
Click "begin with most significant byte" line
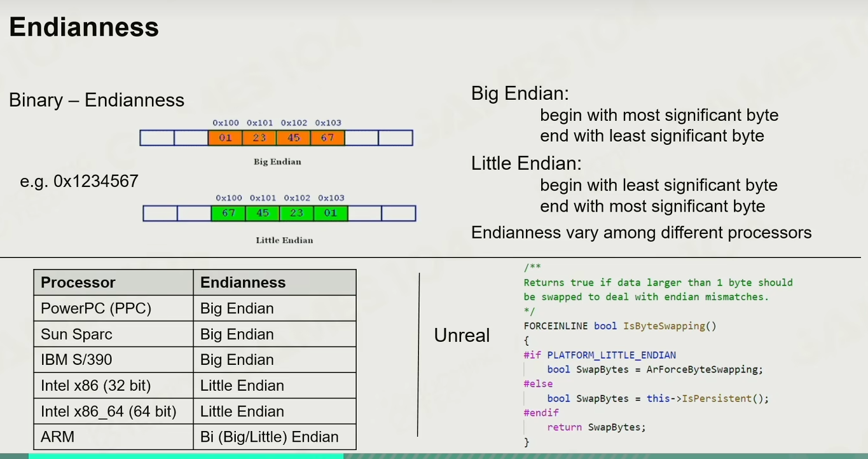coord(659,115)
